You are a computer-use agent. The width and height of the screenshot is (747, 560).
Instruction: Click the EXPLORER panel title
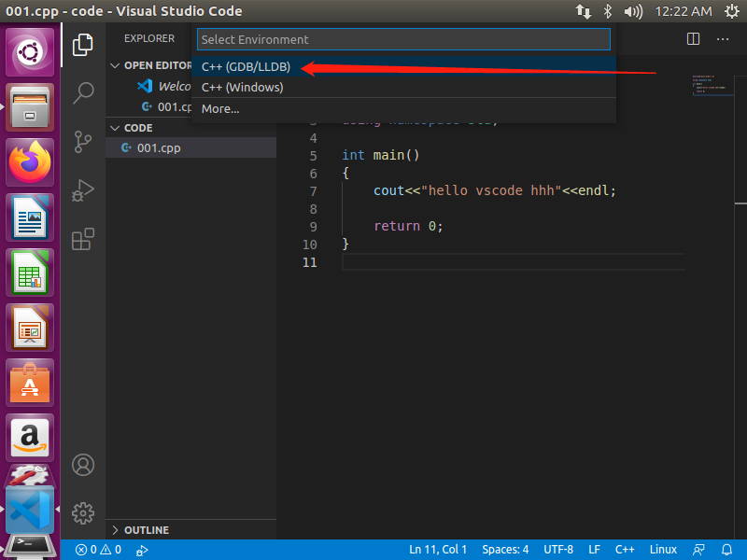149,38
